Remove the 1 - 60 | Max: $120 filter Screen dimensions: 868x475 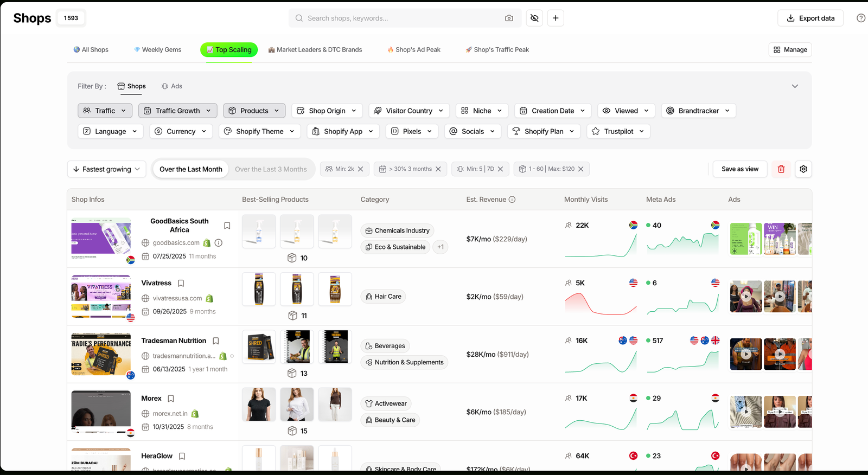tap(581, 169)
